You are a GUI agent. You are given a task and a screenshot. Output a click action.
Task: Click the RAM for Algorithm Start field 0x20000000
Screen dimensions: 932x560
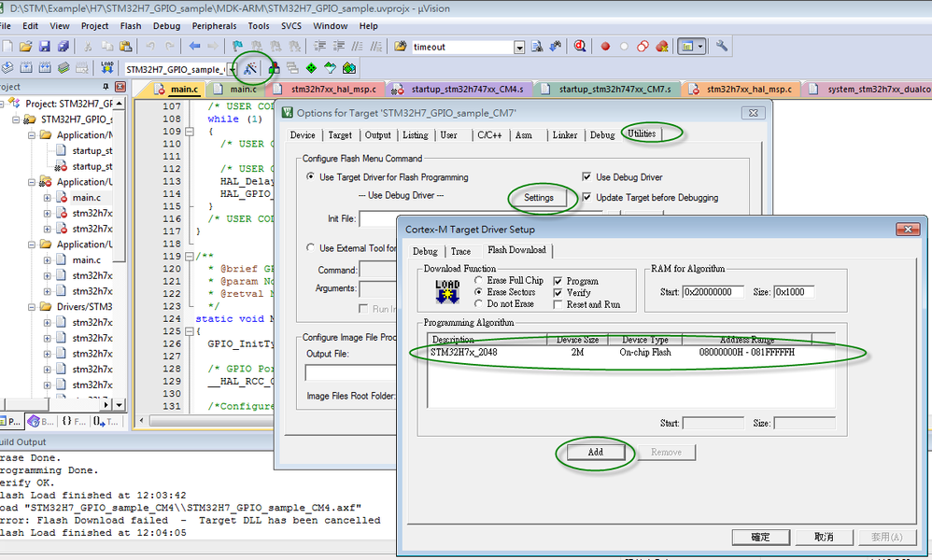pyautogui.click(x=713, y=292)
